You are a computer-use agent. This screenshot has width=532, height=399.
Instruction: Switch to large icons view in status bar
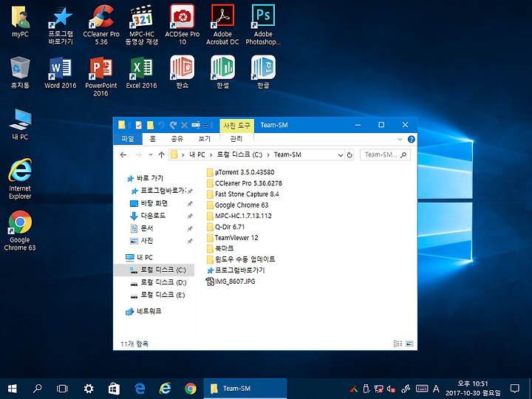tap(409, 344)
